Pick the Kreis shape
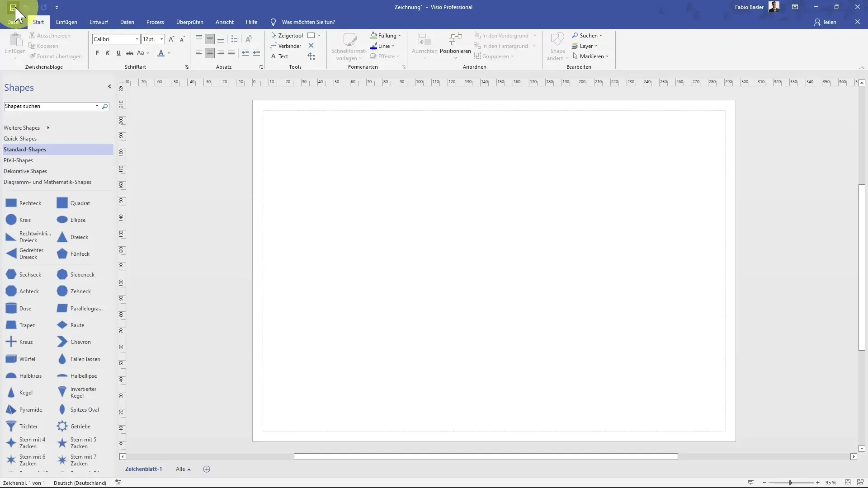Screen dimensions: 868x488 point(19,220)
